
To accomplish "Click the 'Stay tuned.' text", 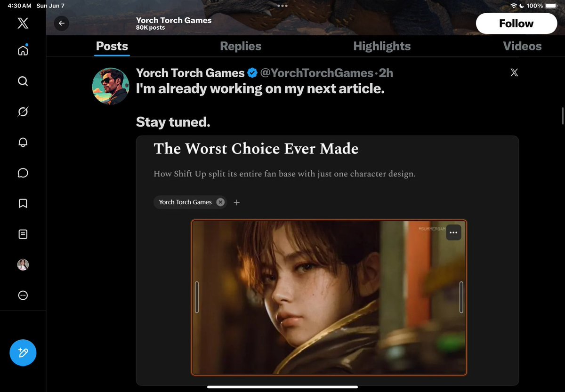I will click(x=173, y=122).
